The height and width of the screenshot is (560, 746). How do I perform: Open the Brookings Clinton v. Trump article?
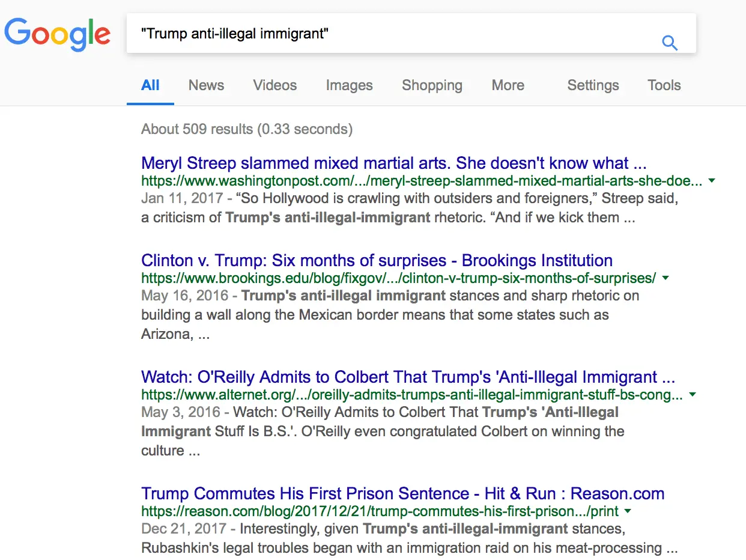[x=377, y=260]
